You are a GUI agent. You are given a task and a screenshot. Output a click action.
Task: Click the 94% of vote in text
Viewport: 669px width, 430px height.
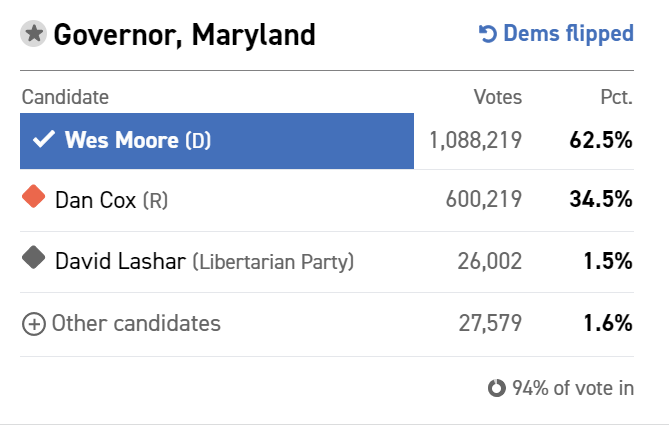pyautogui.click(x=573, y=388)
